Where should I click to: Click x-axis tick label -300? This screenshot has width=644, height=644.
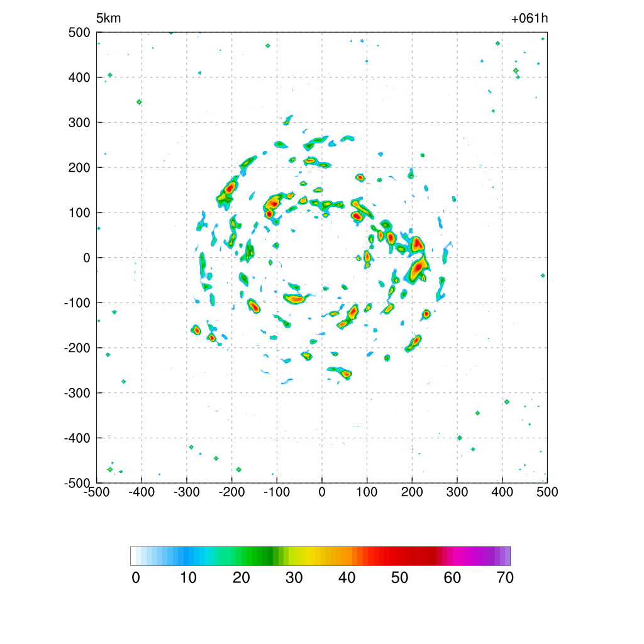click(187, 492)
